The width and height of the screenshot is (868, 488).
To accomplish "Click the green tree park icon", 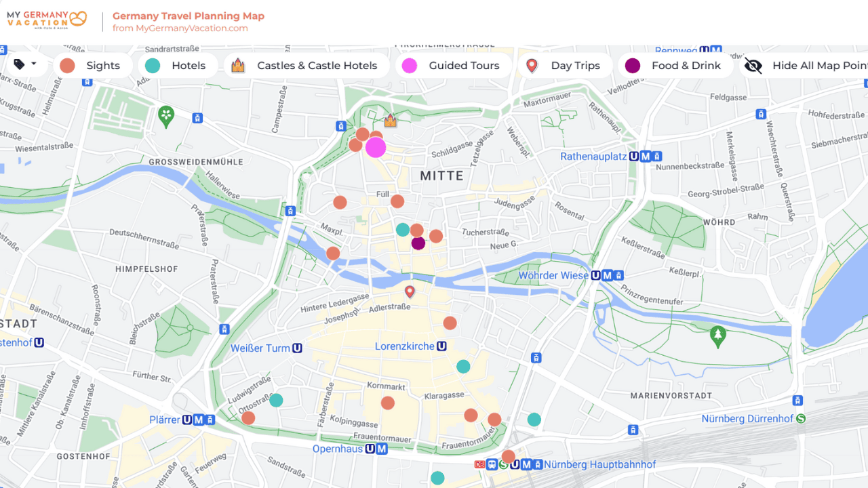I will coord(717,334).
